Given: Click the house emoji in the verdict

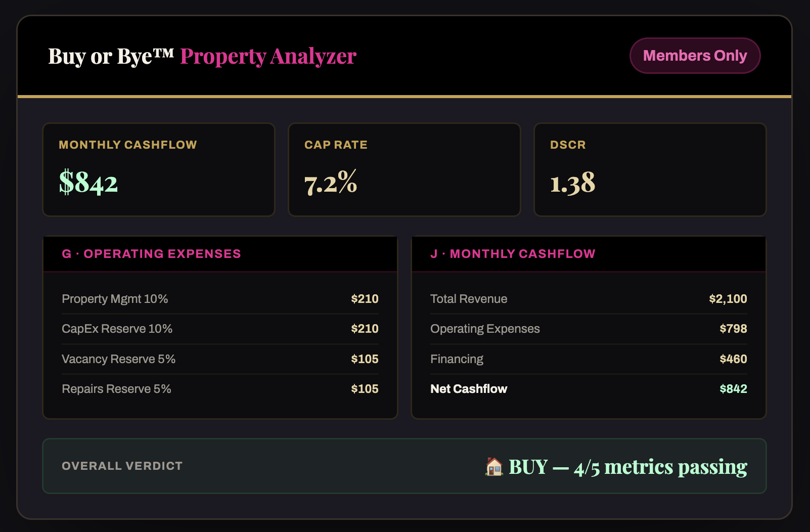Looking at the screenshot, I should coord(494,466).
